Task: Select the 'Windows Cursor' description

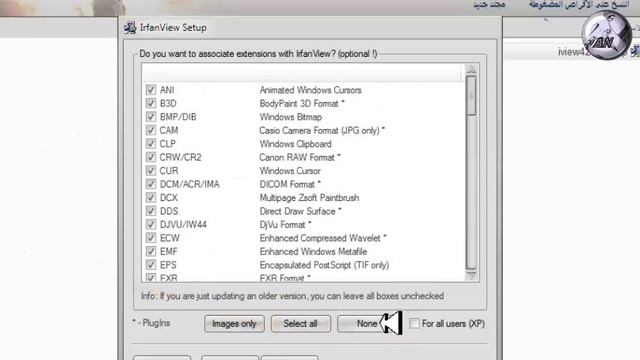Action: coord(290,171)
